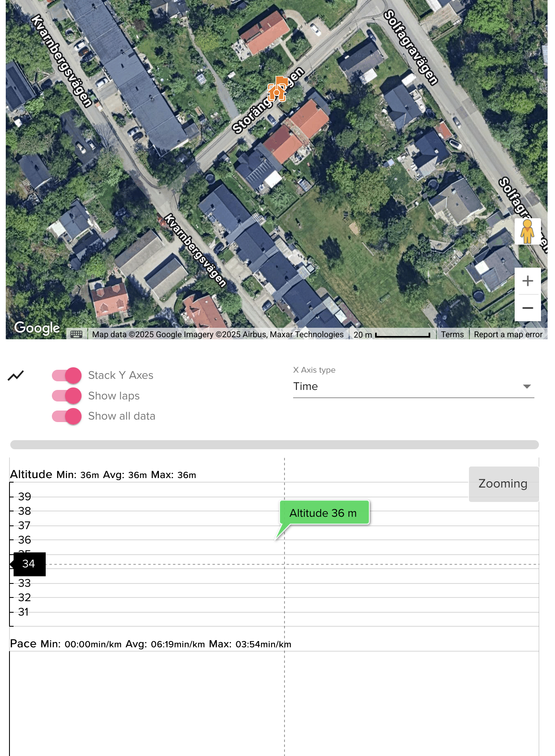Click the Stack Y Axes label
The width and height of the screenshot is (555, 756).
121,375
